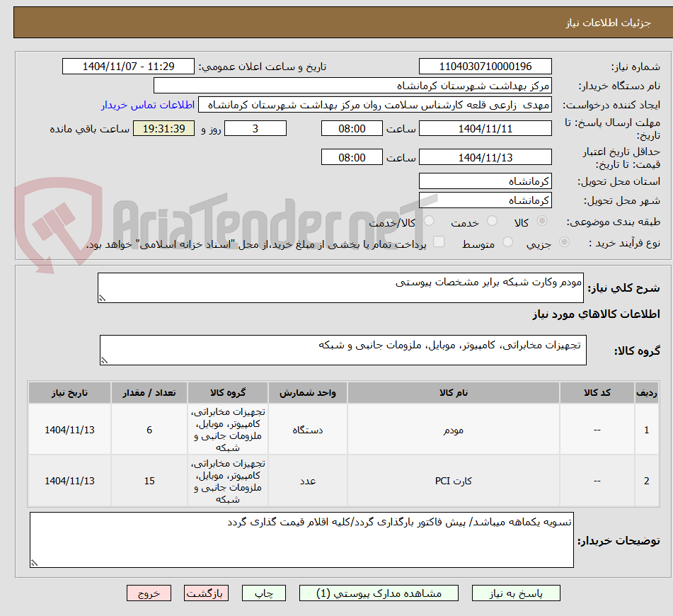Click the نام کالا column header
The width and height of the screenshot is (673, 616).
tap(453, 393)
